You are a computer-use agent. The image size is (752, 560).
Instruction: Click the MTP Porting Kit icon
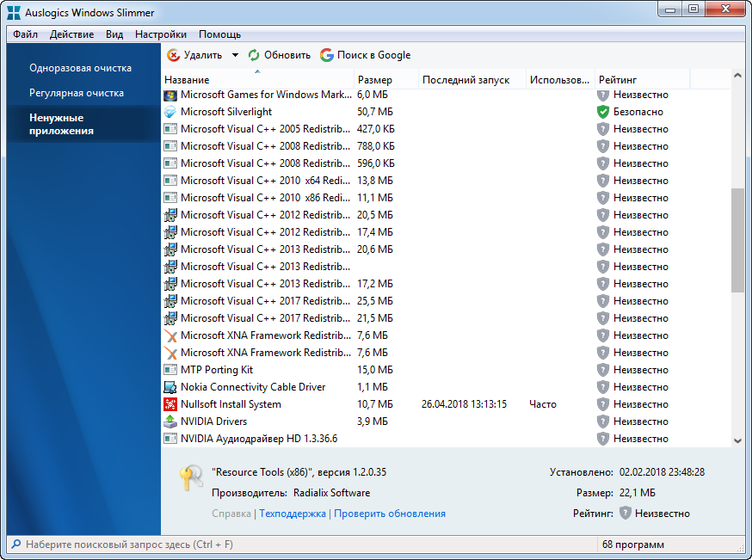coord(170,370)
